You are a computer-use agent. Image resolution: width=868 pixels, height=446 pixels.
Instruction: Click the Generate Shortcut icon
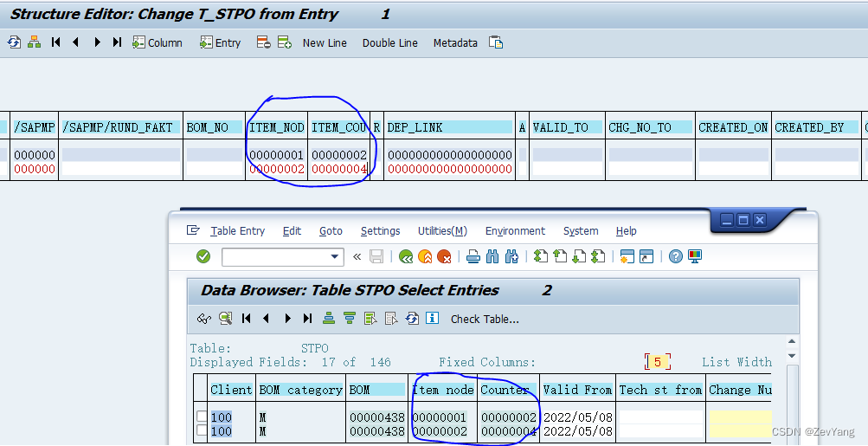click(646, 256)
